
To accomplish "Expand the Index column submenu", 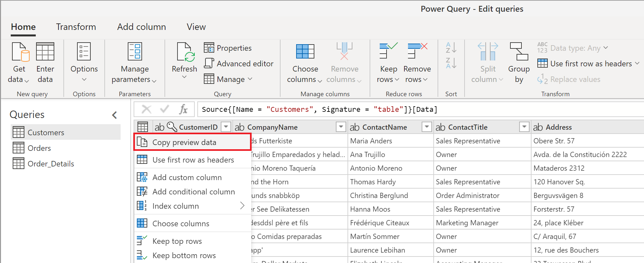I will click(242, 206).
